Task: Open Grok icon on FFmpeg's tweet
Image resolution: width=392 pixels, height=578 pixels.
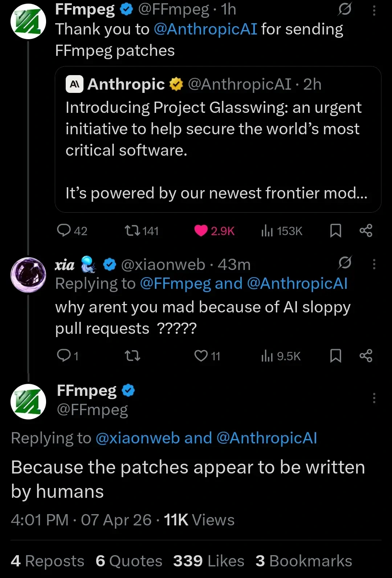Action: [x=344, y=9]
